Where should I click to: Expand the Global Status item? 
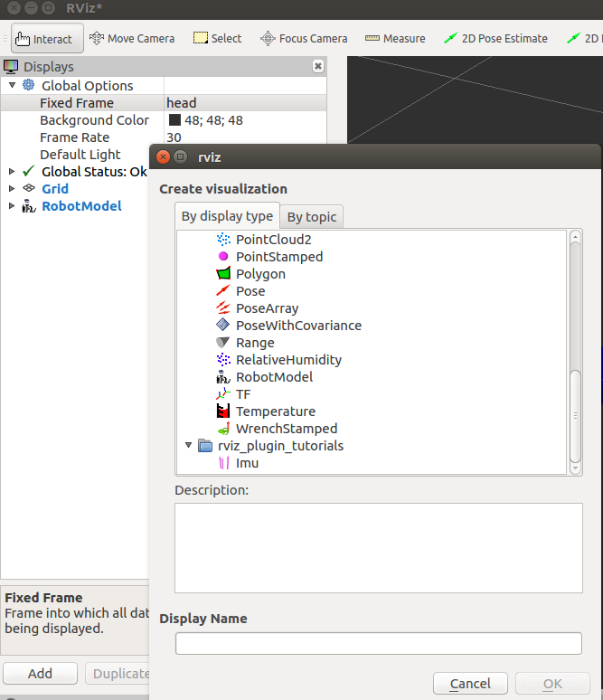click(12, 171)
